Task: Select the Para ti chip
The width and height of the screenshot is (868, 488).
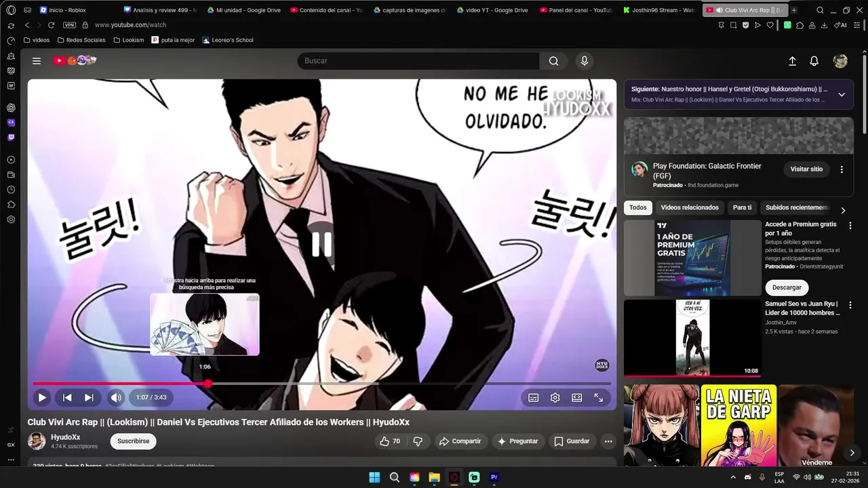Action: point(743,208)
